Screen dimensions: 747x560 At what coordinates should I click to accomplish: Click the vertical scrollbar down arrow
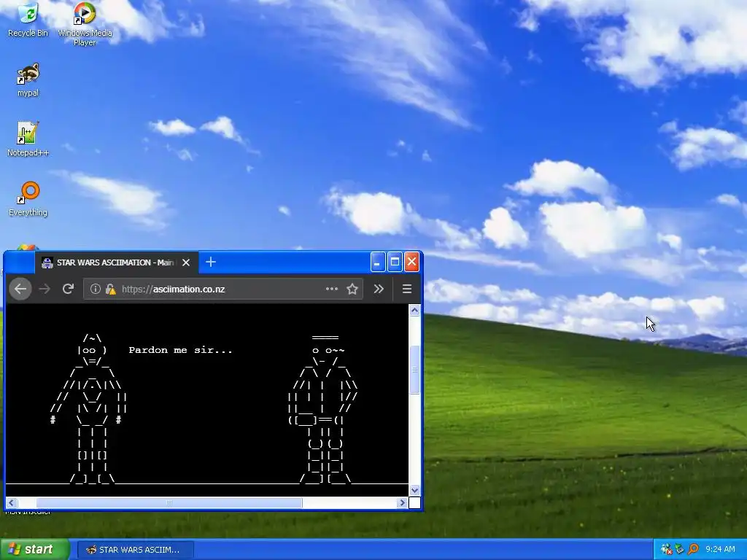pyautogui.click(x=414, y=490)
